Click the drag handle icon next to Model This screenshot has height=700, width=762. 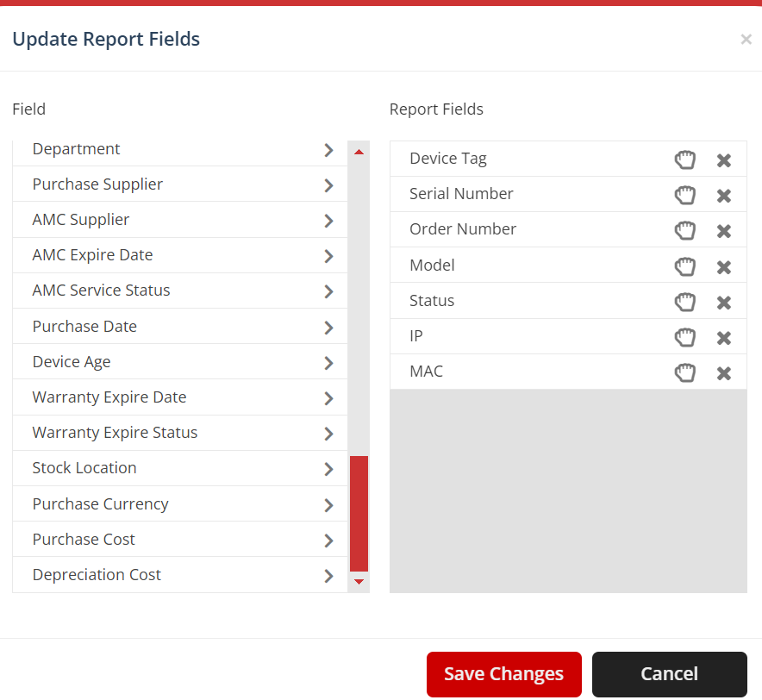(684, 266)
